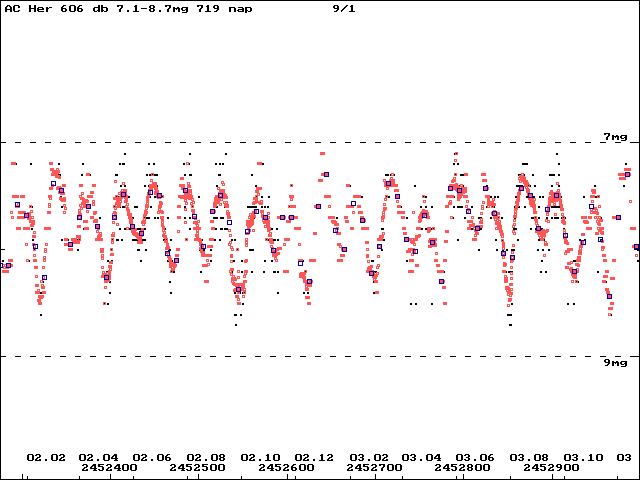Select the 2452400 Julian date label
This screenshot has height=480, width=640.
(x=109, y=467)
